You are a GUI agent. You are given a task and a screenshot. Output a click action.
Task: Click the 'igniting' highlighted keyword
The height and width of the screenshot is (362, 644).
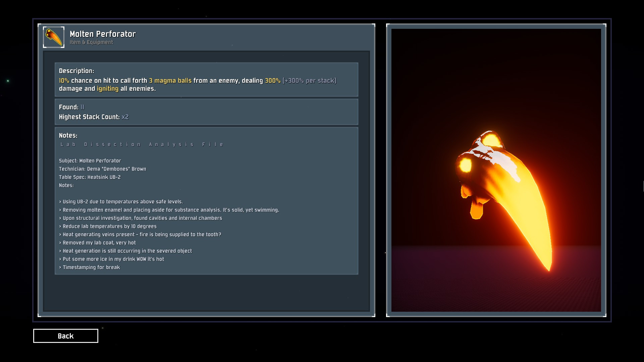[108, 88]
